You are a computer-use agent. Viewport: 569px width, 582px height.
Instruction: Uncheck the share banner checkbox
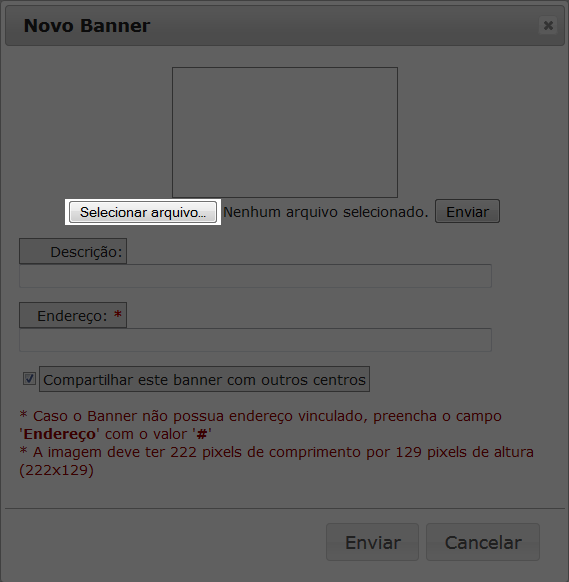coord(29,379)
